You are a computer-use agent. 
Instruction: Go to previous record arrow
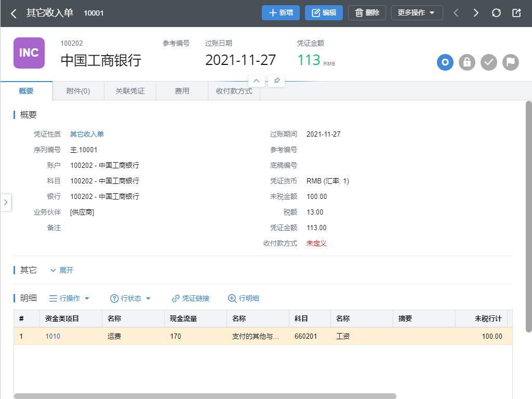click(x=456, y=13)
